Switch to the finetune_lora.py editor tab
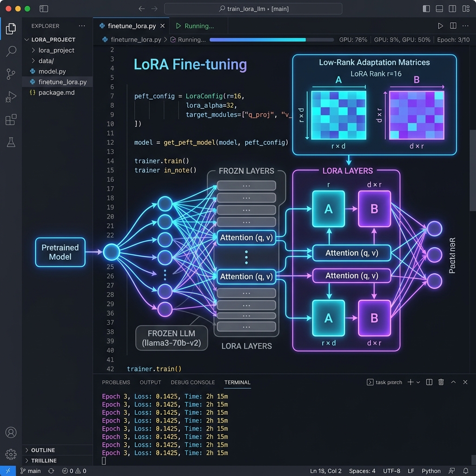The width and height of the screenshot is (476, 476). point(132,26)
